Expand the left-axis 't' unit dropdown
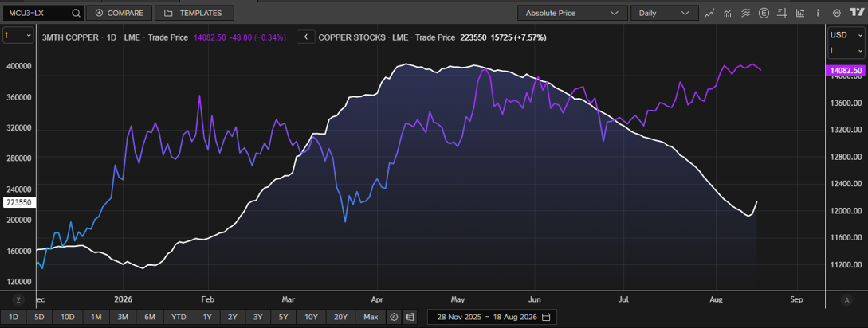 coord(18,35)
